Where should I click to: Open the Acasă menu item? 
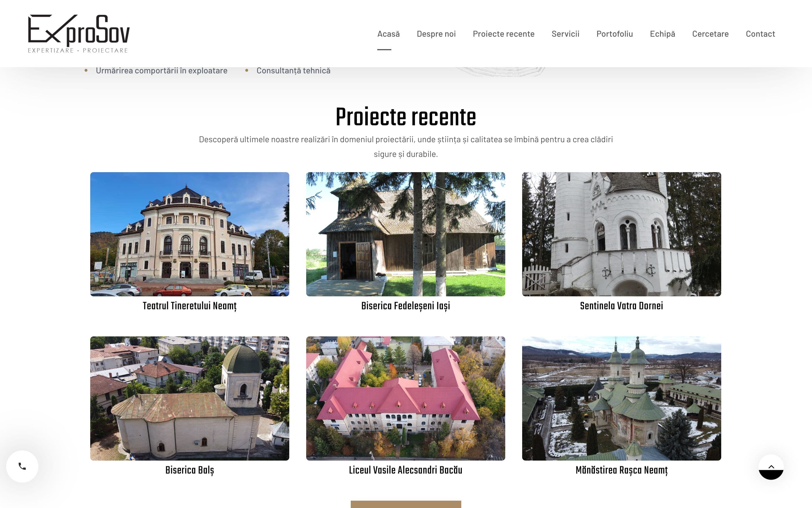point(388,34)
